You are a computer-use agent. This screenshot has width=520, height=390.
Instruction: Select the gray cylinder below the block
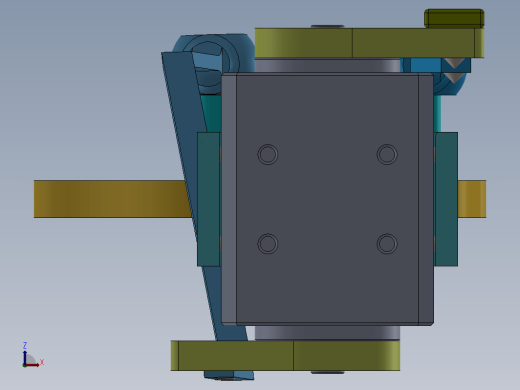pos(327,333)
